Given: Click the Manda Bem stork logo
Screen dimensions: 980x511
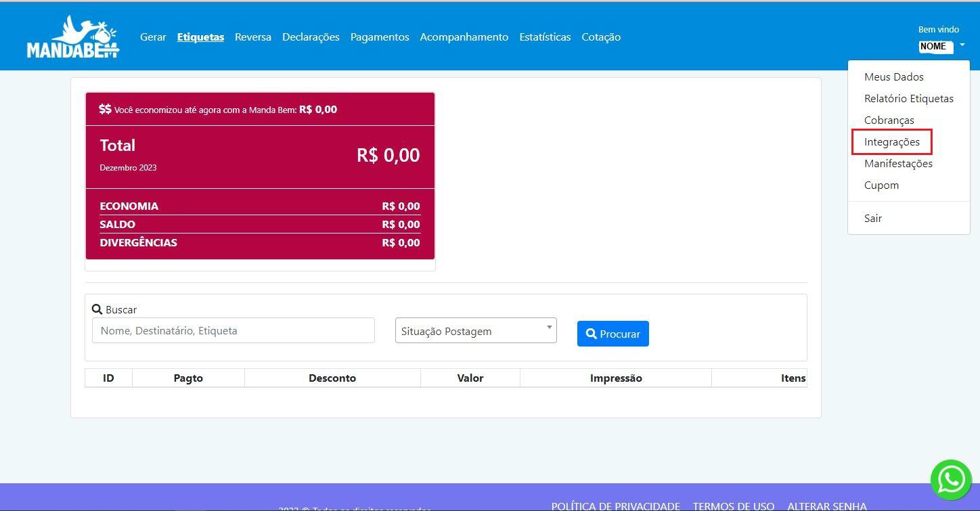Looking at the screenshot, I should 73,37.
